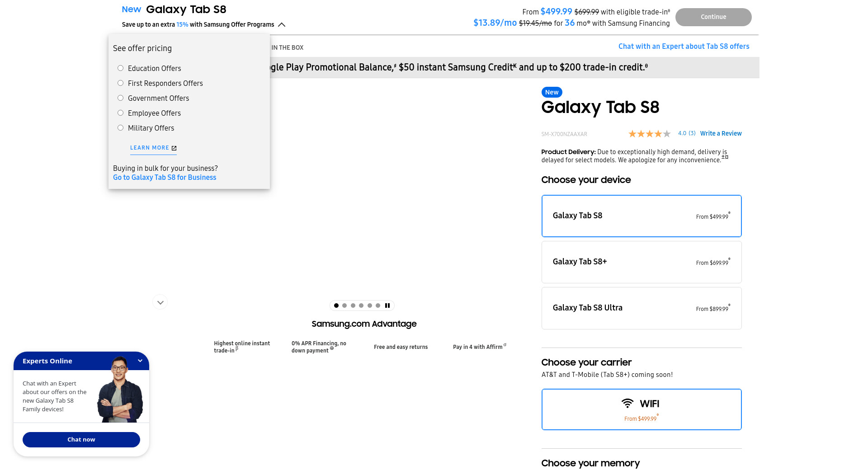
Task: Go to first carousel slide dot
Action: (336, 305)
